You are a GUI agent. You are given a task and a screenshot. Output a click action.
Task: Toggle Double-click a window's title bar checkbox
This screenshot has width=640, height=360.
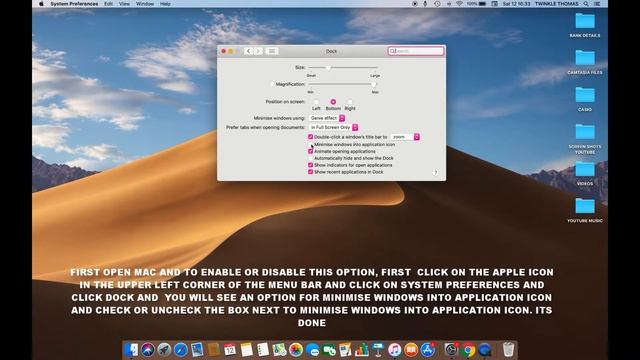click(310, 137)
